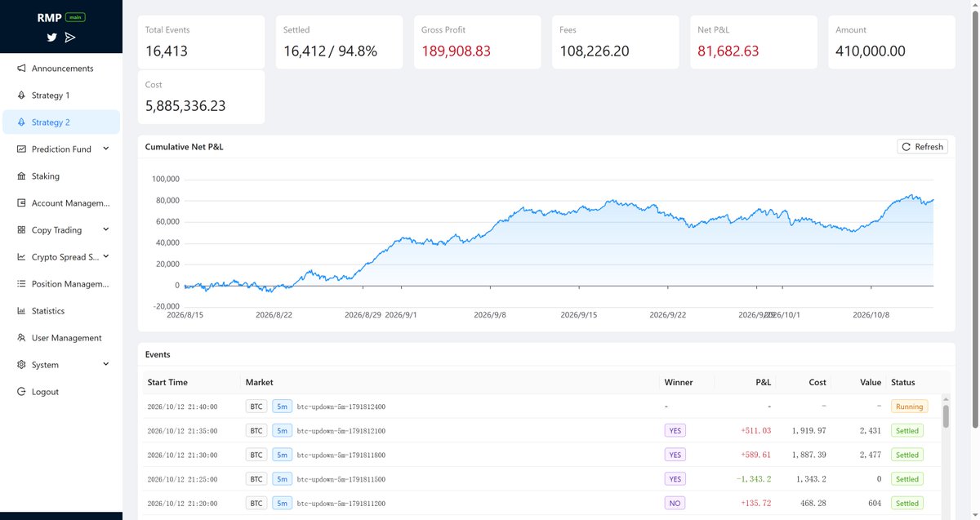Click market btc-updown-5m-1791811500
The height and width of the screenshot is (520, 980).
click(x=341, y=479)
